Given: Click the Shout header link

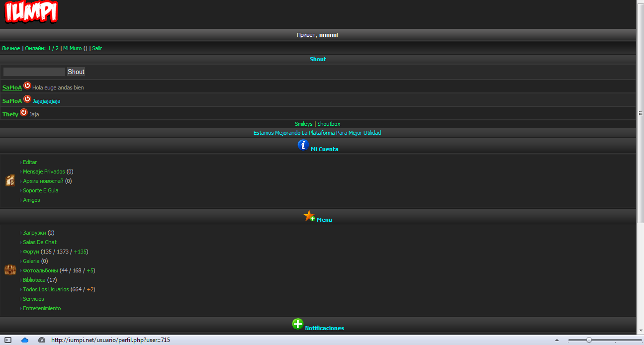Looking at the screenshot, I should point(318,59).
